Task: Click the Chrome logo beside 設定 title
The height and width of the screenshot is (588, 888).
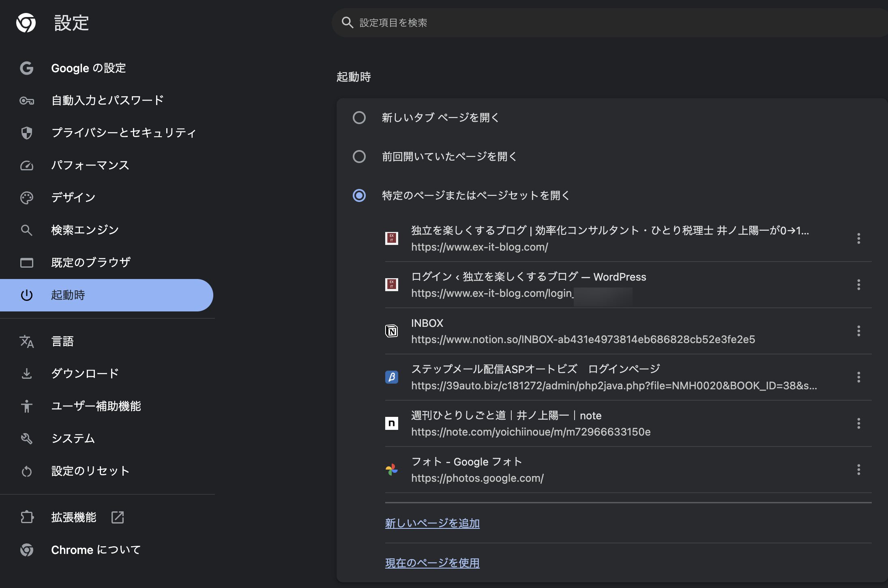Action: 26,23
